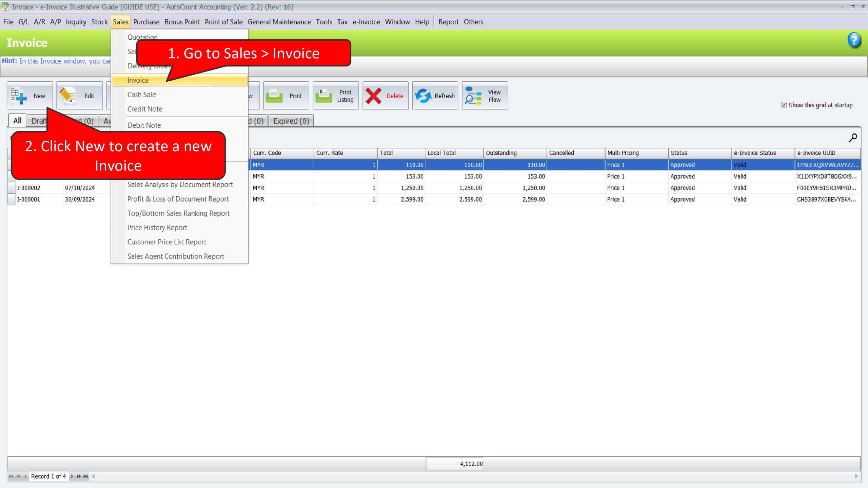Viewport: 868px width, 488px height.
Task: Open the Stock menu
Action: pos(99,22)
